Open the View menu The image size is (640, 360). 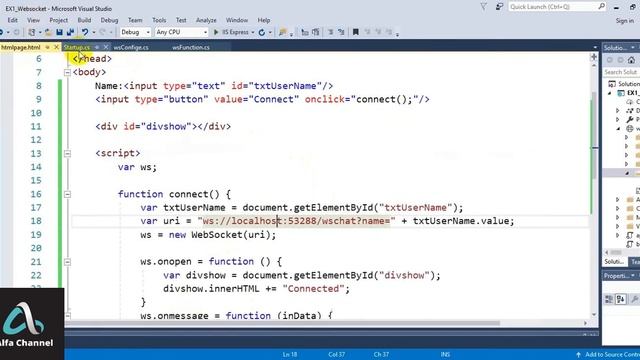pos(33,20)
